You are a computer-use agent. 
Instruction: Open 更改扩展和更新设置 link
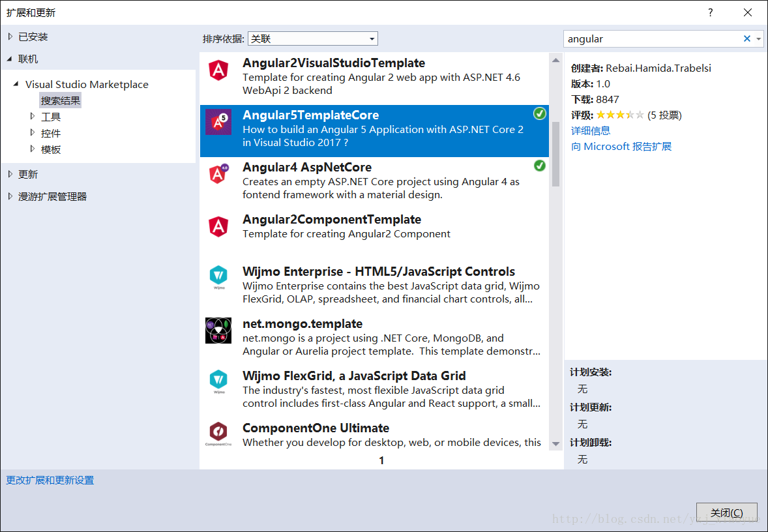tap(50, 480)
